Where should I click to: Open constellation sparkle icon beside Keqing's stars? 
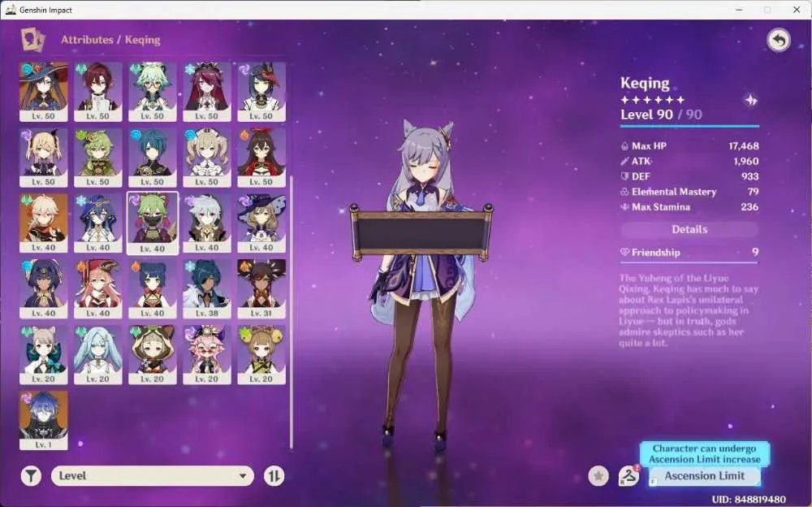(x=751, y=100)
